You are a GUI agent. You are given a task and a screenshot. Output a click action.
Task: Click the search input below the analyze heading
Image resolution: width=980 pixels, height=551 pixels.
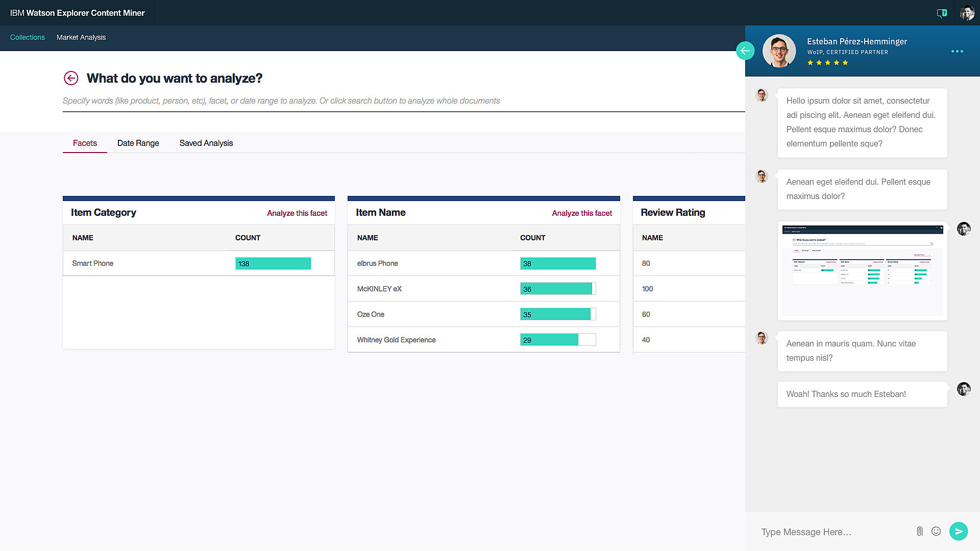click(404, 101)
